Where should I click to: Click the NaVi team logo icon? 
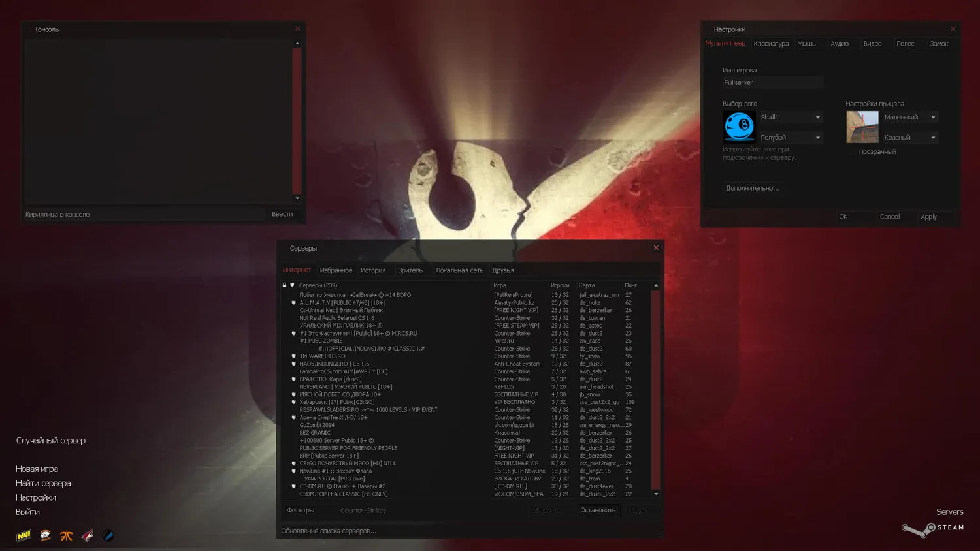click(x=24, y=535)
